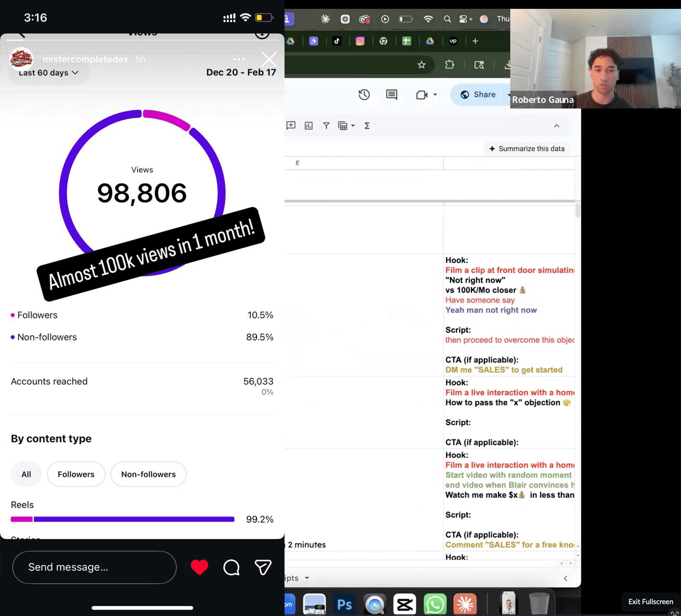
Task: Select the All content filter chip
Action: [26, 474]
